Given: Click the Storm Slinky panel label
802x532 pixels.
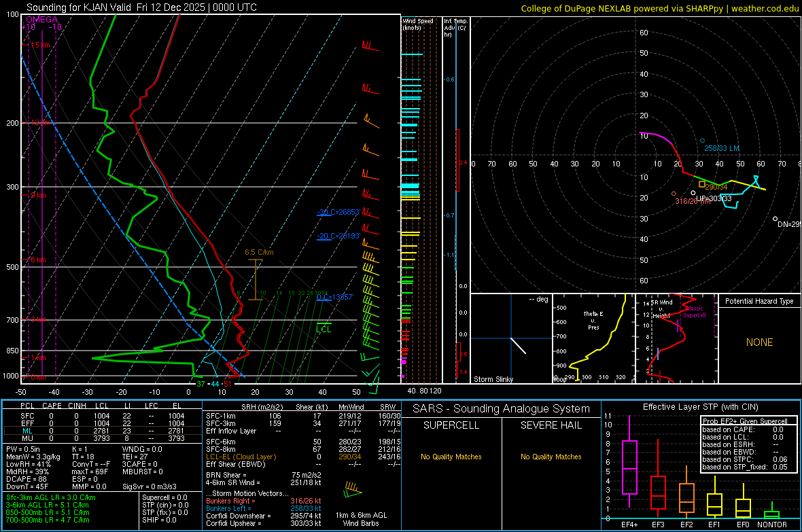Looking at the screenshot, I should coord(493,379).
